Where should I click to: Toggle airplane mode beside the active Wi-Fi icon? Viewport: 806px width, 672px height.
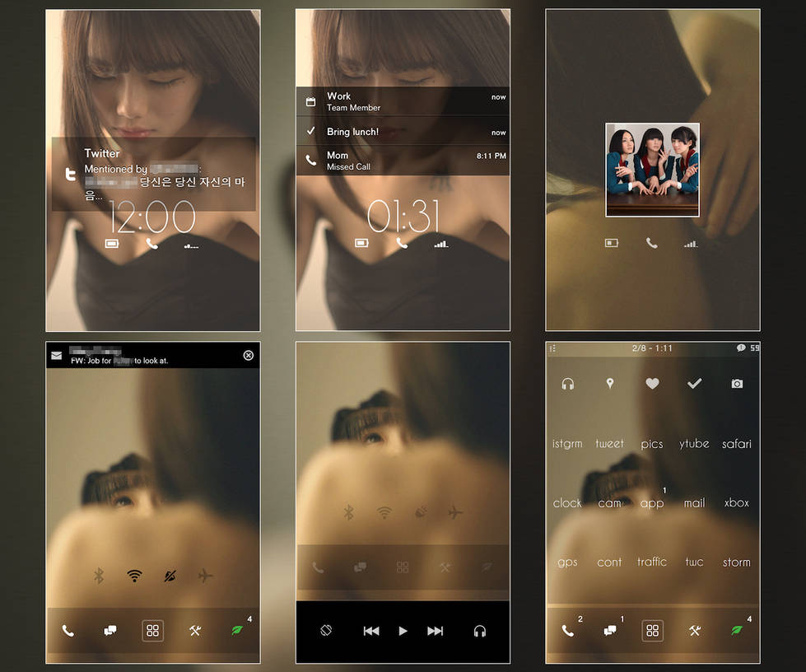click(206, 576)
